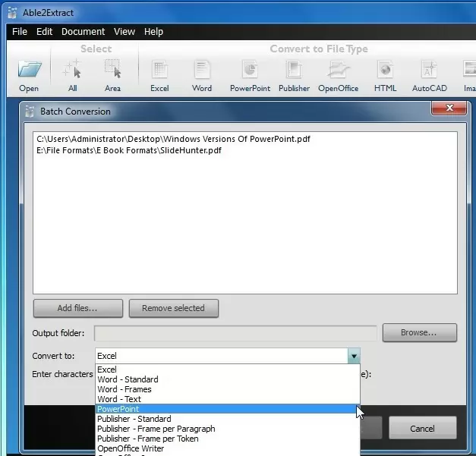Collapse the Convert to dropdown arrow
The height and width of the screenshot is (456, 476).
353,356
